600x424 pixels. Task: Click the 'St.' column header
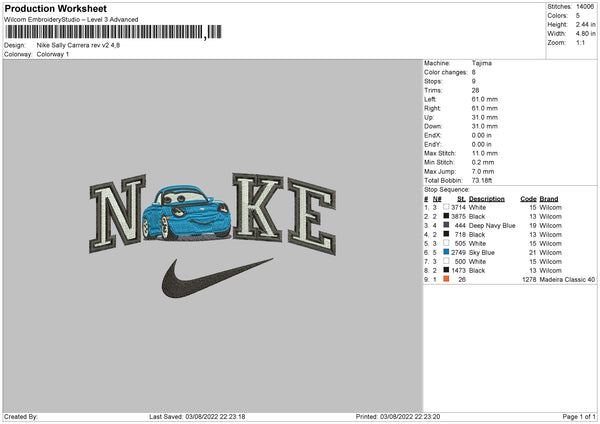point(461,199)
